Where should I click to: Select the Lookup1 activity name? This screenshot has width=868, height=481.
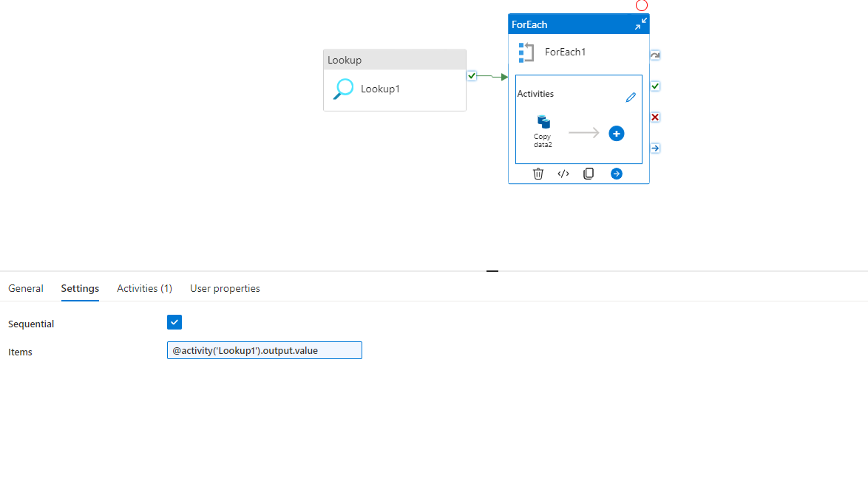click(380, 89)
